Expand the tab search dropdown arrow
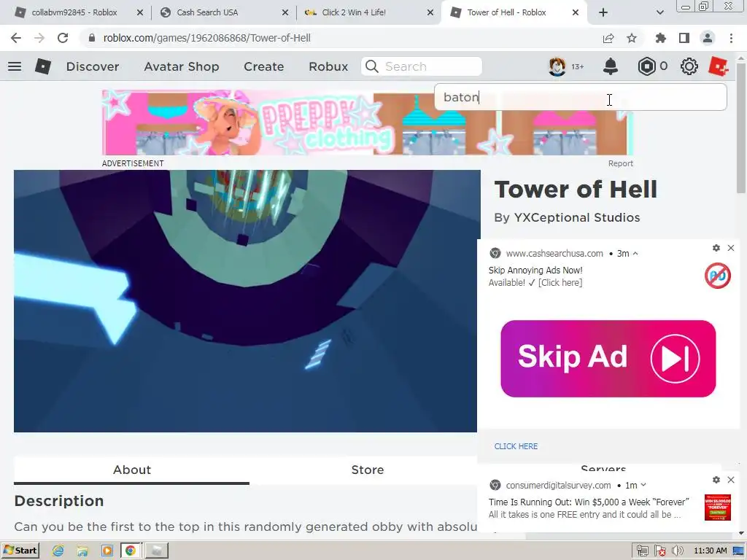This screenshot has height=560, width=747. tap(659, 12)
